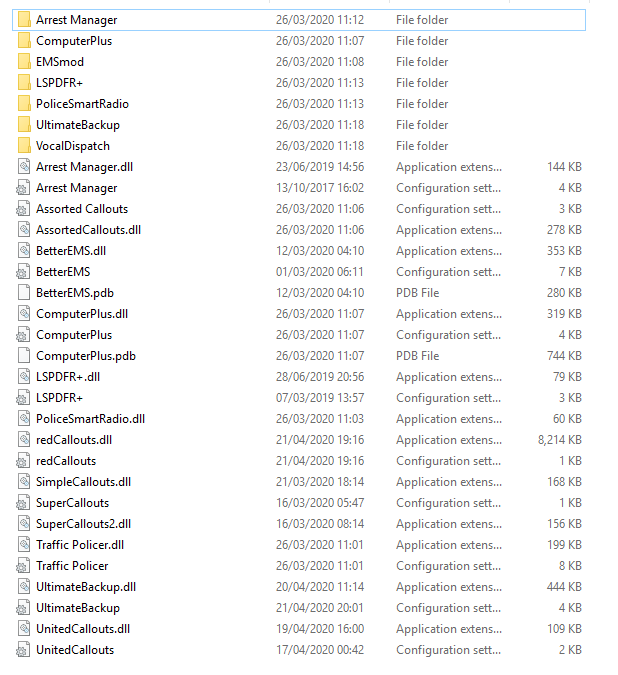Click the redCallouts config file icon

(x=23, y=461)
